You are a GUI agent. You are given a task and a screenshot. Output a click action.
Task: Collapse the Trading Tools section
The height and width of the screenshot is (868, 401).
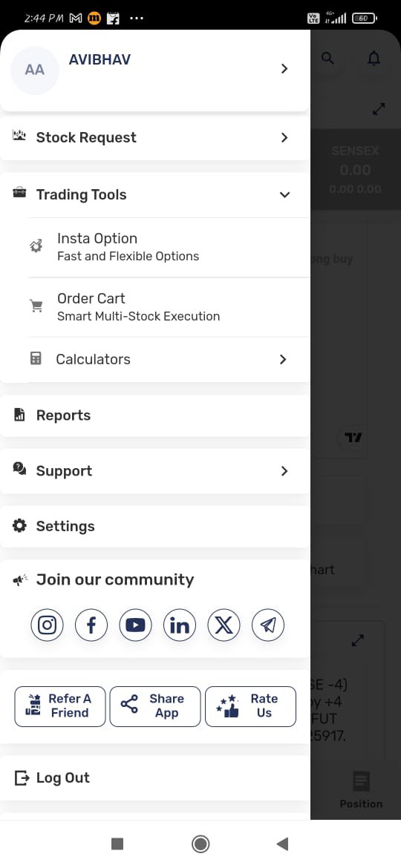coord(284,195)
